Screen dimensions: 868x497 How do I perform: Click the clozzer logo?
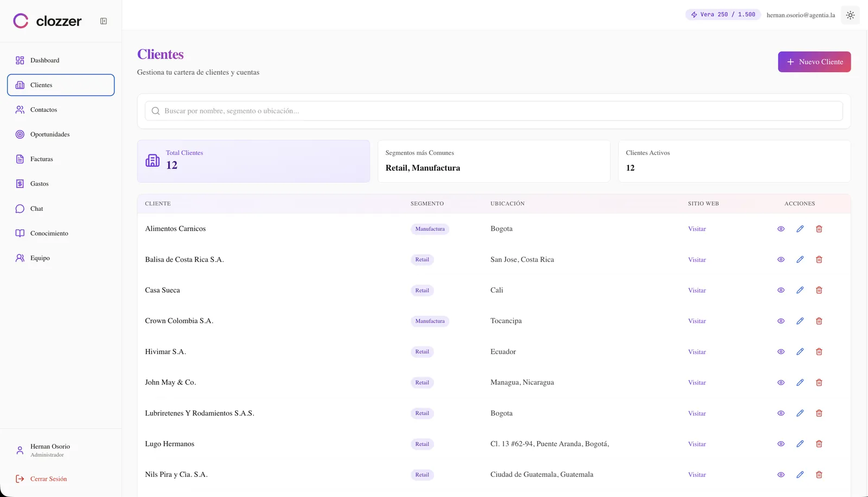click(x=47, y=21)
